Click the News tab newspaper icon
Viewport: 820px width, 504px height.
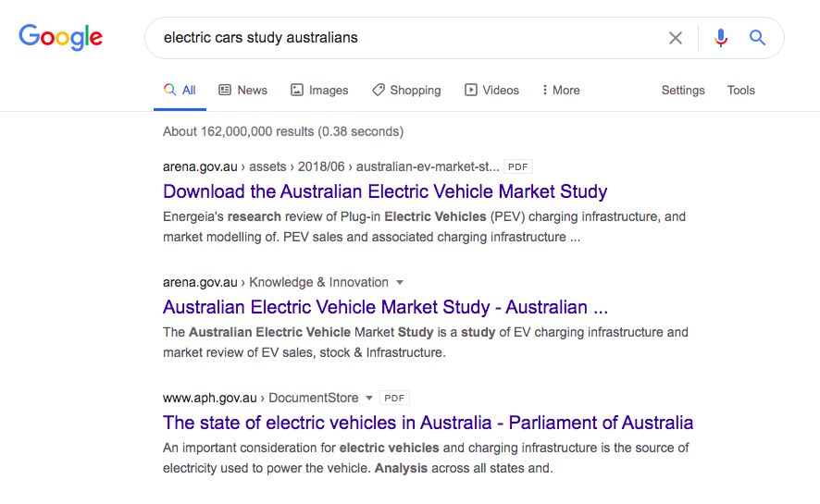pos(225,90)
